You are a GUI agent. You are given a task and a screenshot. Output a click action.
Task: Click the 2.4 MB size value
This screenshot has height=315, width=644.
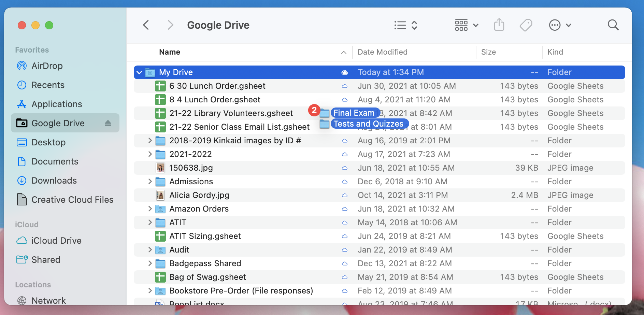pos(525,195)
